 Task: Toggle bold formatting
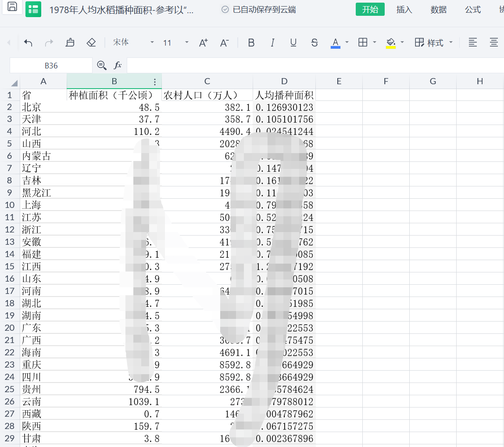tap(251, 43)
